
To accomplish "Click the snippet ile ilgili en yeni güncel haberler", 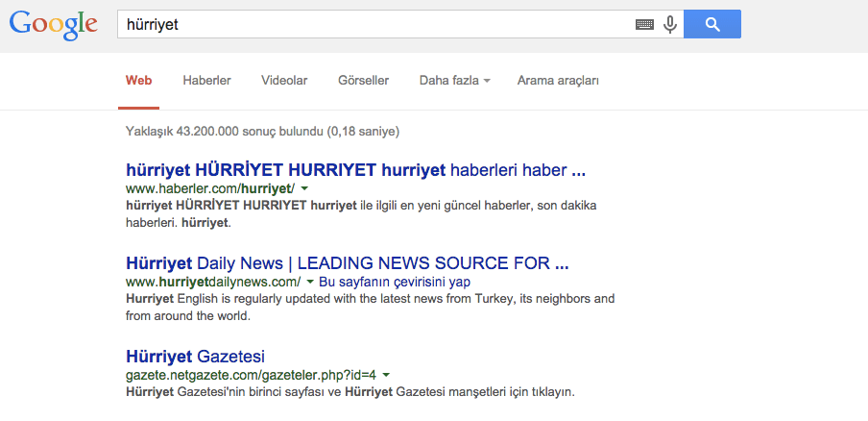I will [361, 214].
